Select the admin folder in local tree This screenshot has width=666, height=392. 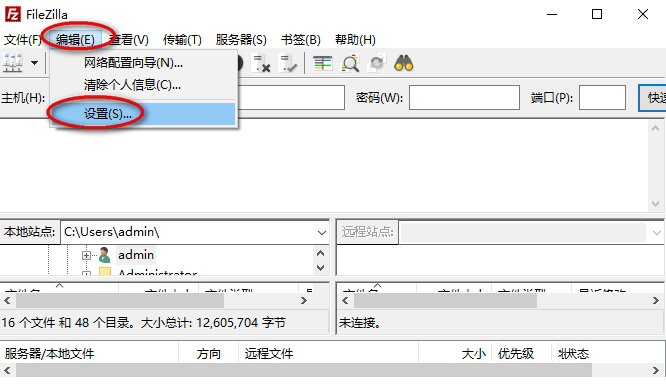click(136, 255)
